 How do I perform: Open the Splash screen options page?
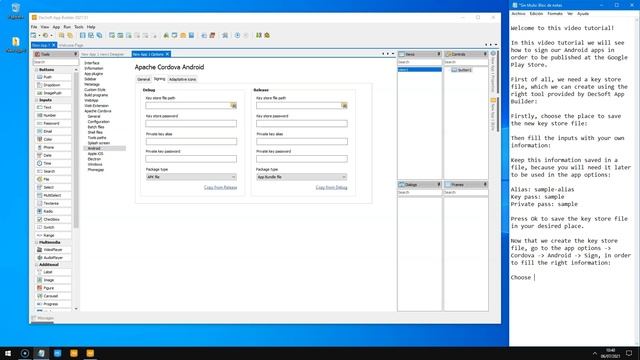tap(99, 143)
